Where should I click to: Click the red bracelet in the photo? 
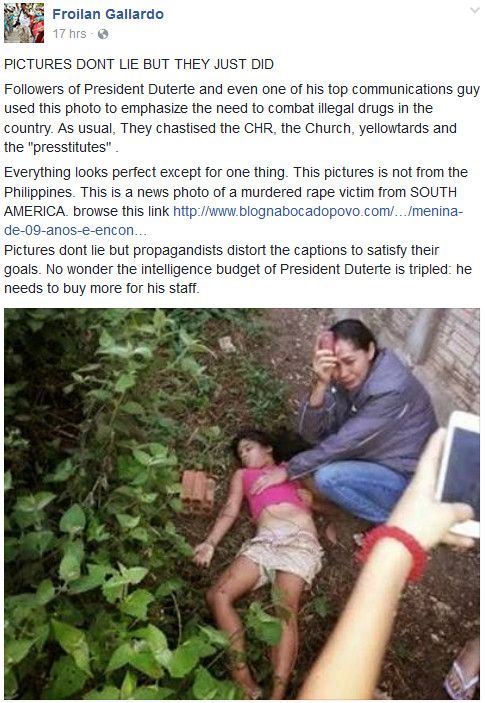coord(393,549)
